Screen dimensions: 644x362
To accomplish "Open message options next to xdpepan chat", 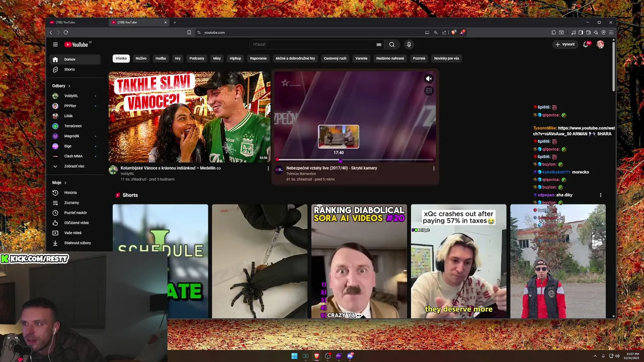I will coord(600,195).
